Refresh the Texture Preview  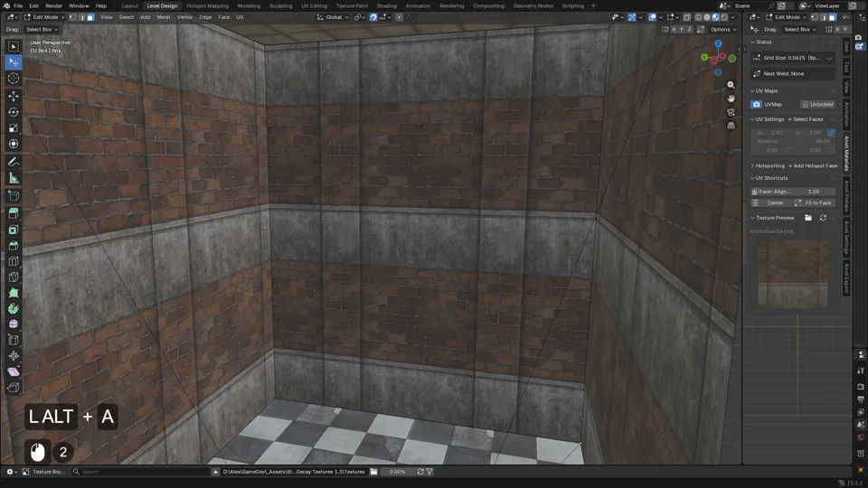point(823,218)
